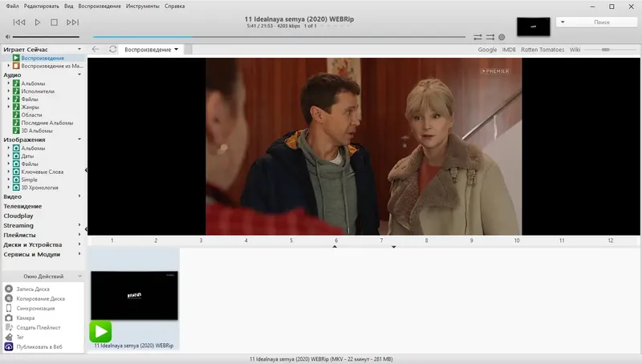Refresh the view with the reload icon
Viewport: 642px width, 364px height.
point(112,49)
